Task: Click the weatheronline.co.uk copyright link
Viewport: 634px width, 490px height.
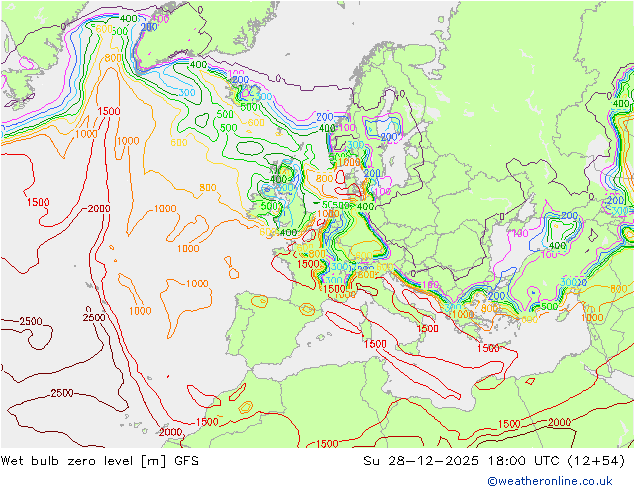Action: point(550,481)
